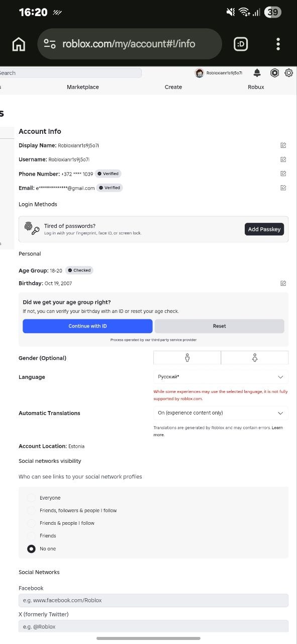The width and height of the screenshot is (297, 644).
Task: Expand the Automatic Translations dropdown
Action: pyautogui.click(x=221, y=413)
